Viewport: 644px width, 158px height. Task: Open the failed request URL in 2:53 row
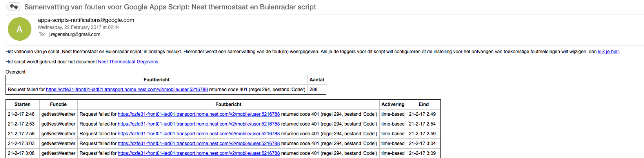coord(198,124)
